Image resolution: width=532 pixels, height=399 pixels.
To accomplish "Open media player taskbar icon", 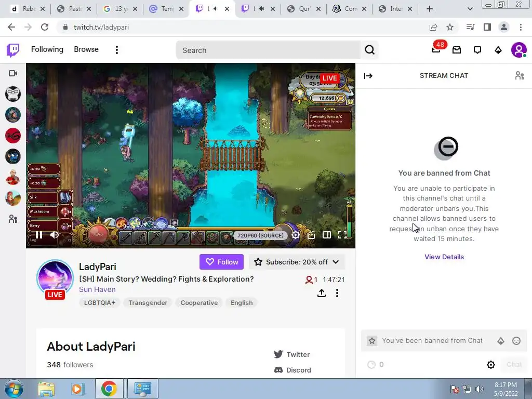I will [x=77, y=389].
